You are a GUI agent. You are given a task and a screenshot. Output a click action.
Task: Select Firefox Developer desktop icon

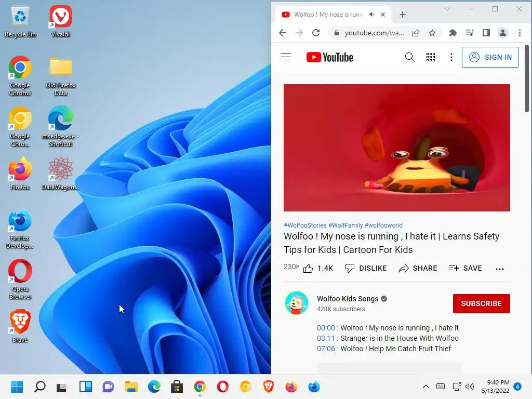click(20, 229)
